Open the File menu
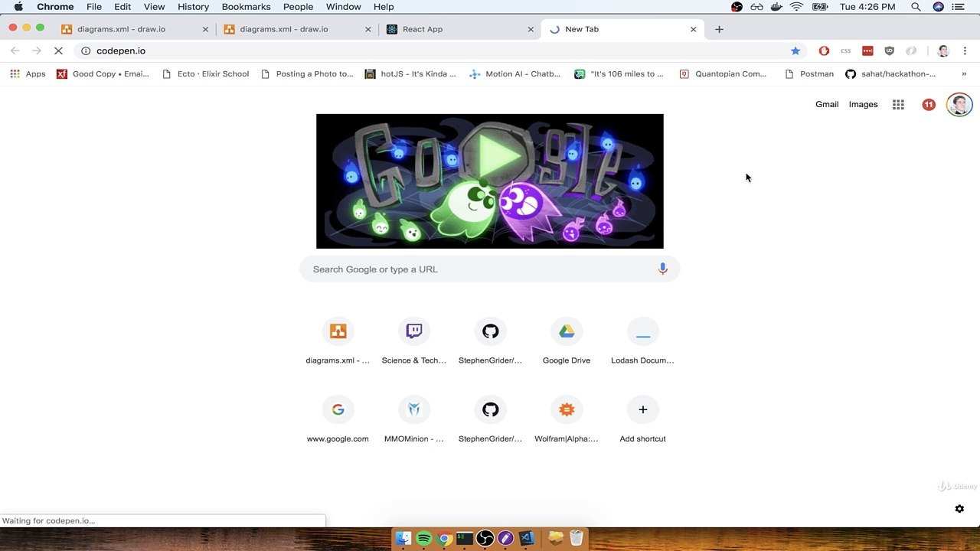The height and width of the screenshot is (551, 980). click(94, 7)
